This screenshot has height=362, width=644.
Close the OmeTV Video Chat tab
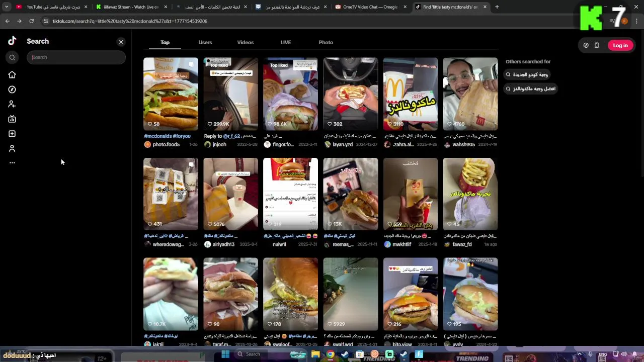pos(405,7)
